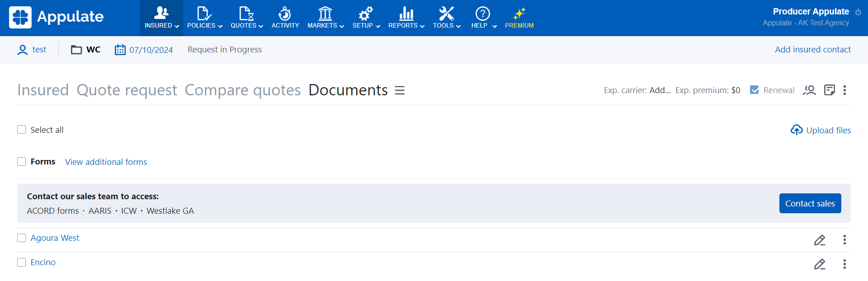
Task: Click the Appulate logo icon
Action: point(20,17)
